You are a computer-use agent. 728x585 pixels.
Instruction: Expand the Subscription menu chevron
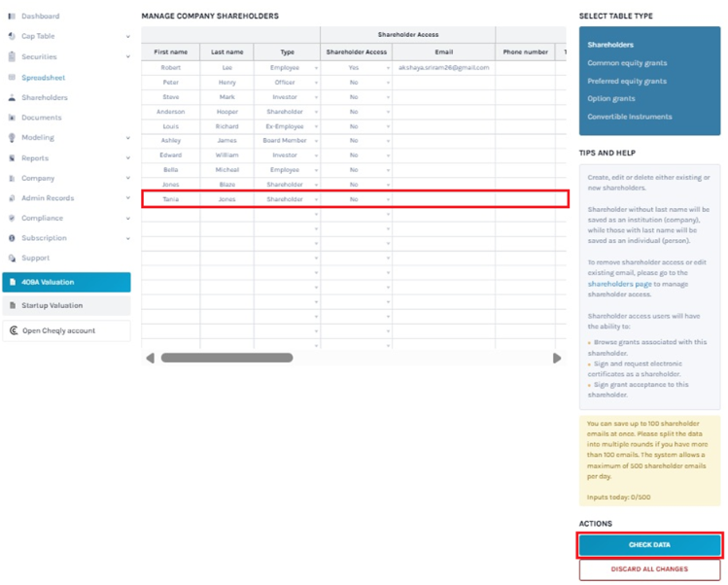click(128, 239)
